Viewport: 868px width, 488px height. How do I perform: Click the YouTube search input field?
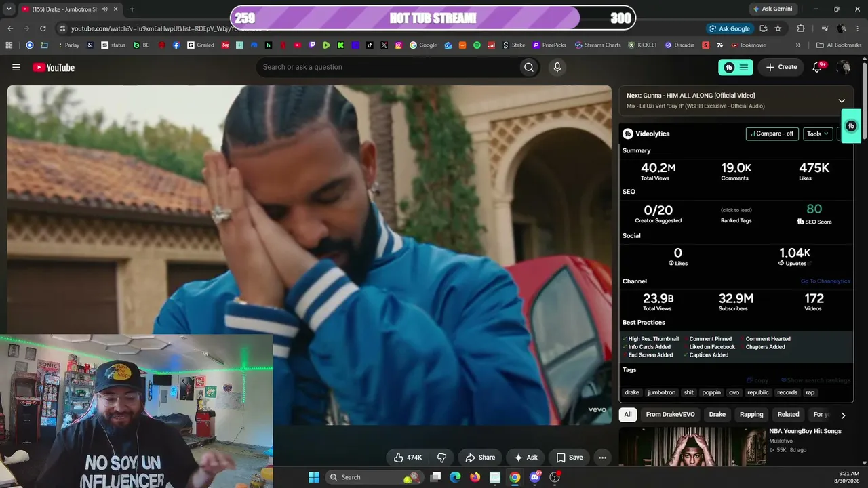[x=387, y=67]
